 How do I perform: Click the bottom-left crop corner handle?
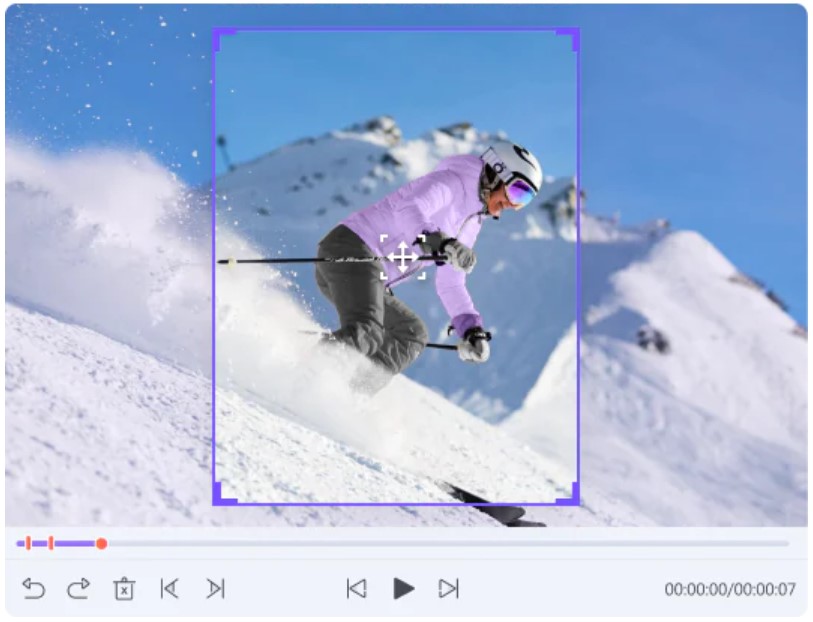pyautogui.click(x=224, y=493)
